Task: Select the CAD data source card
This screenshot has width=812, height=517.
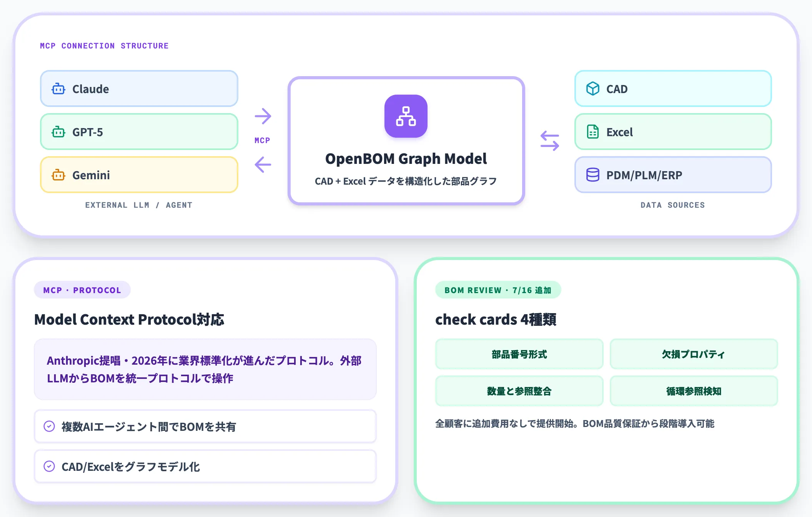Action: click(673, 88)
